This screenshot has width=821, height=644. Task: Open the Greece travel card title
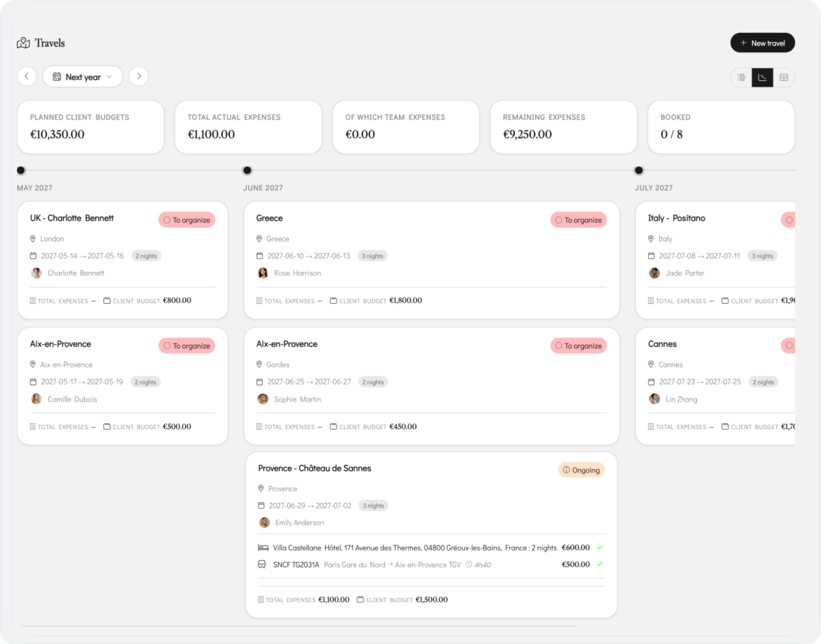tap(269, 218)
